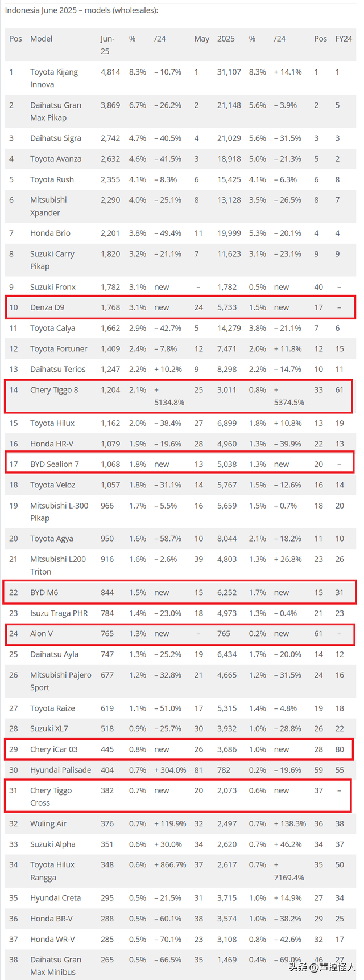
Task: Click the "Jun-25" column header
Action: (x=107, y=44)
